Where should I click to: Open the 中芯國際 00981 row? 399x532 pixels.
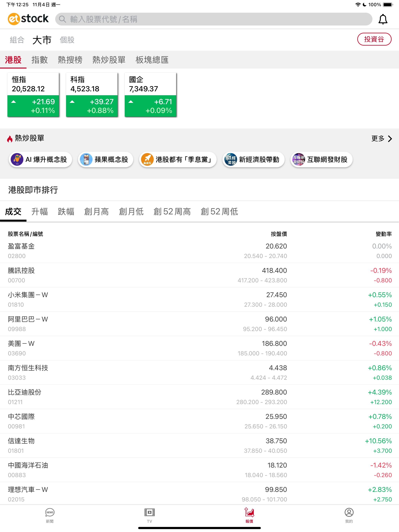click(199, 421)
